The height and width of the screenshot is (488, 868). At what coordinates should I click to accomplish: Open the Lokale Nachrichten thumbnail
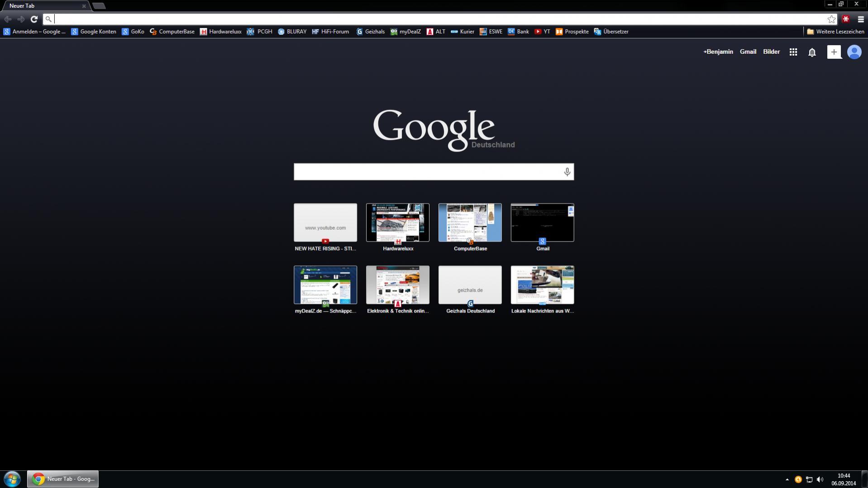pos(543,290)
